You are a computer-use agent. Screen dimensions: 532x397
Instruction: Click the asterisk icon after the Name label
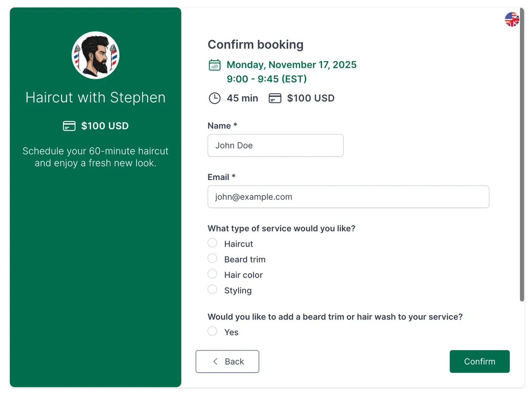(235, 125)
